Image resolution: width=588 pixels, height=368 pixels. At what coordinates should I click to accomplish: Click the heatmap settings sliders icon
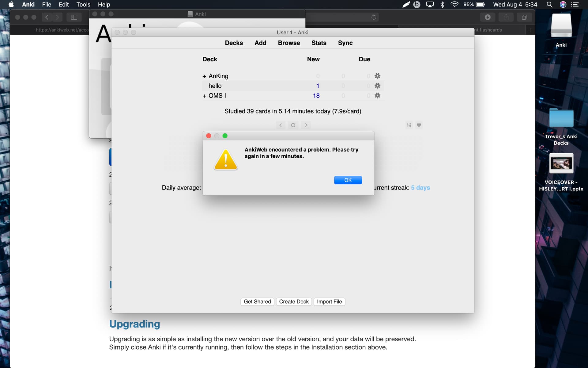coord(409,125)
